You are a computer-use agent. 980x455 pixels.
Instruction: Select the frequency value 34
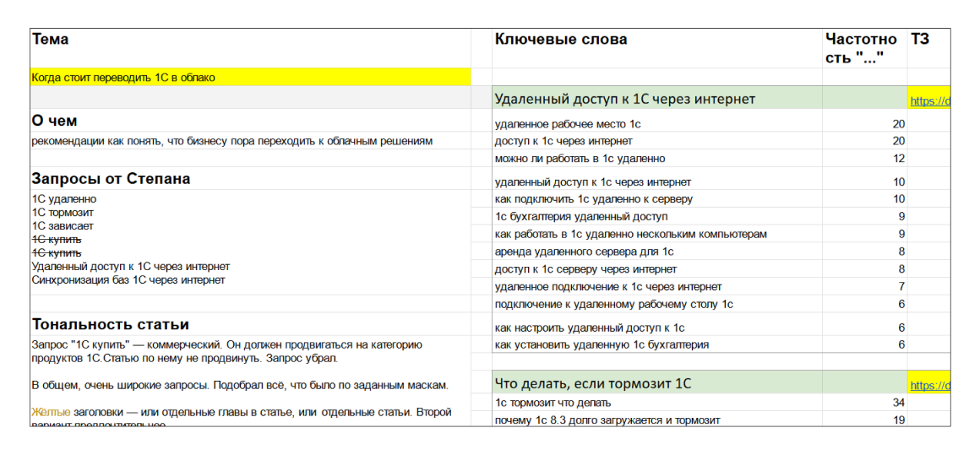coord(898,403)
